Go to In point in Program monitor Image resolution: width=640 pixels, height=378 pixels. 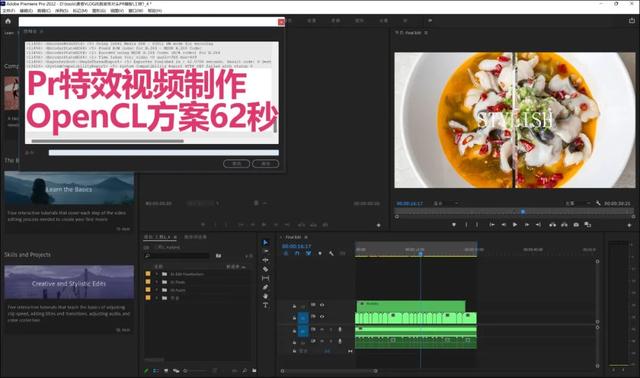492,225
